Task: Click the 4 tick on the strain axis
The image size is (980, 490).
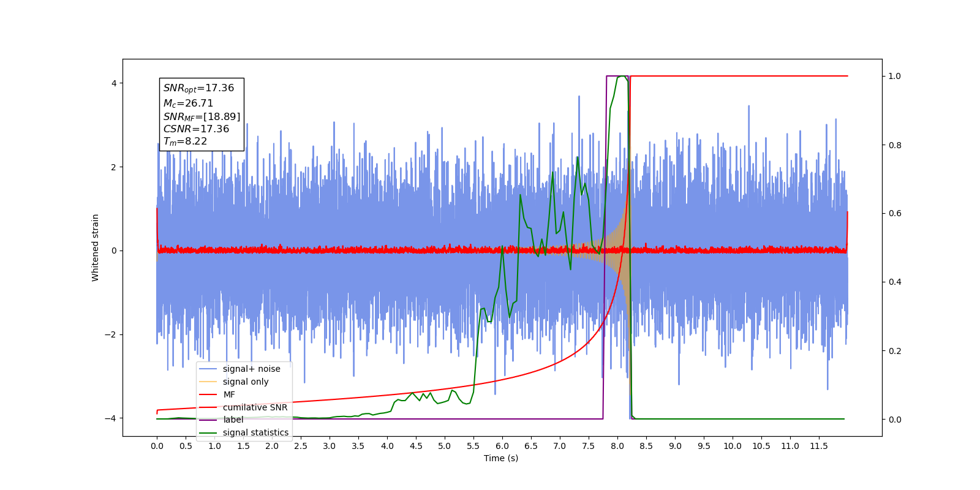Action: point(113,83)
